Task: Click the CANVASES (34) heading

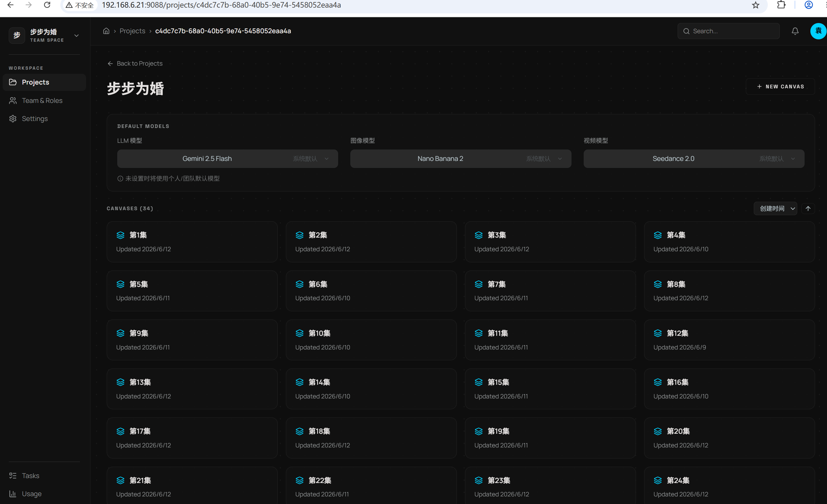Action: [x=130, y=208]
